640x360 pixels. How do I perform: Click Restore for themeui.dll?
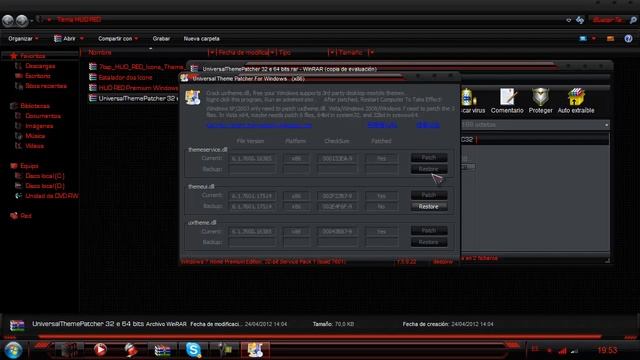(x=429, y=207)
